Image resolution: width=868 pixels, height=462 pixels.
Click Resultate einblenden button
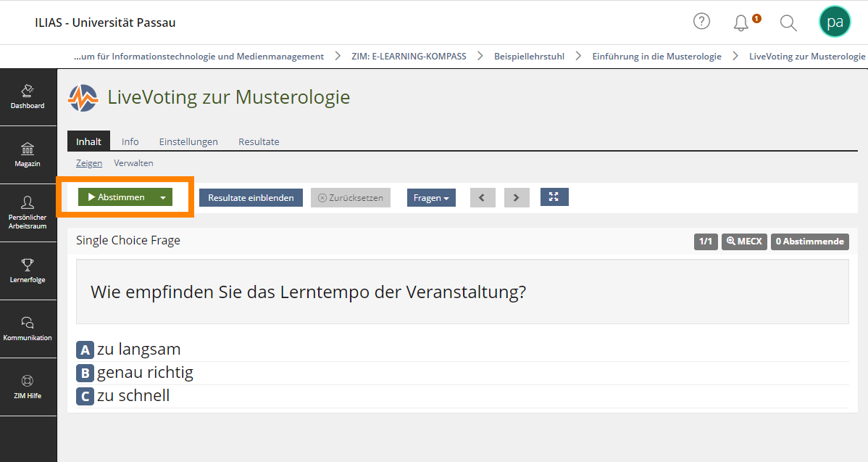(x=251, y=198)
